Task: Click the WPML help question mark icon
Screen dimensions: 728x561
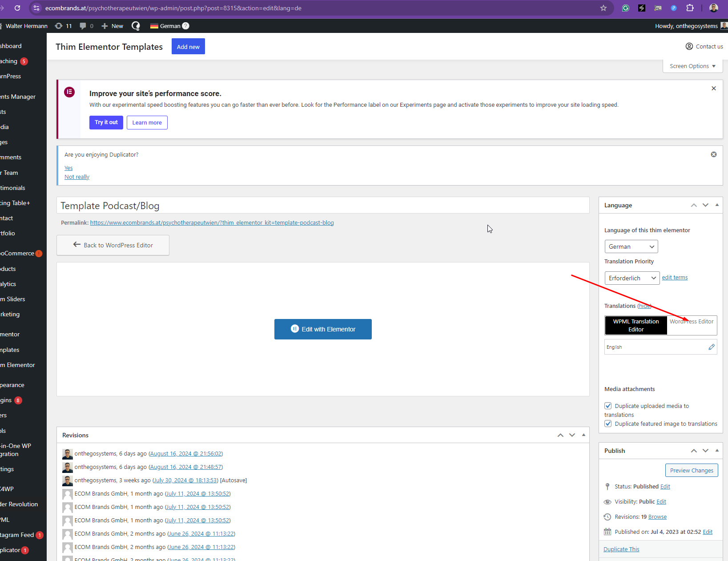Action: click(x=186, y=26)
